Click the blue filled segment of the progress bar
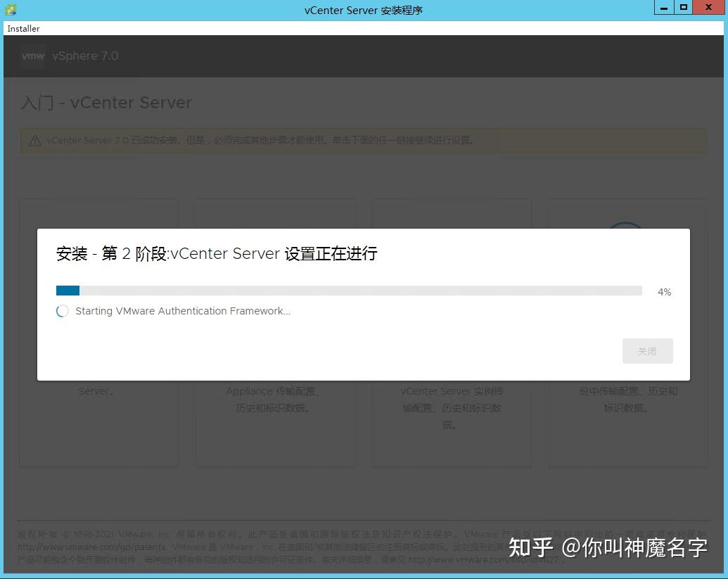The height and width of the screenshot is (579, 728). (x=67, y=290)
